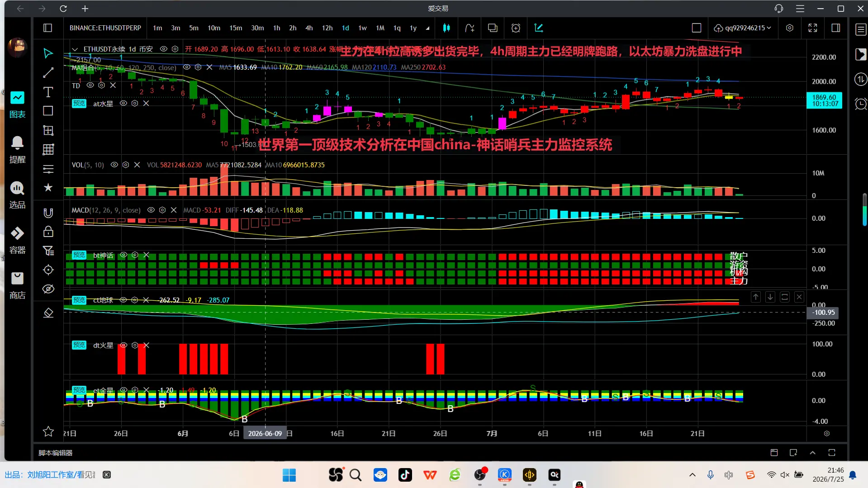868x488 pixels.
Task: Toggle visibility of bt神话 indicator
Action: (123, 255)
